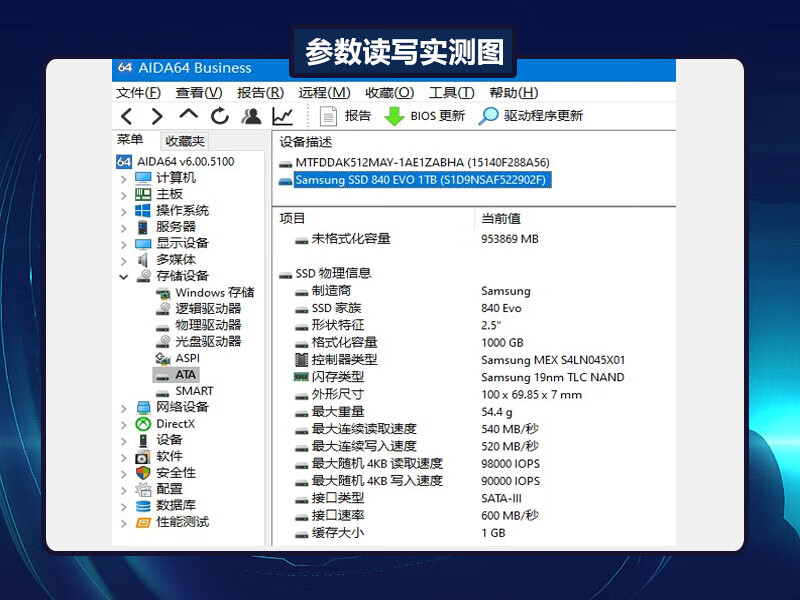The width and height of the screenshot is (800, 600).
Task: Open the 远程(M) menu
Action: [x=324, y=93]
